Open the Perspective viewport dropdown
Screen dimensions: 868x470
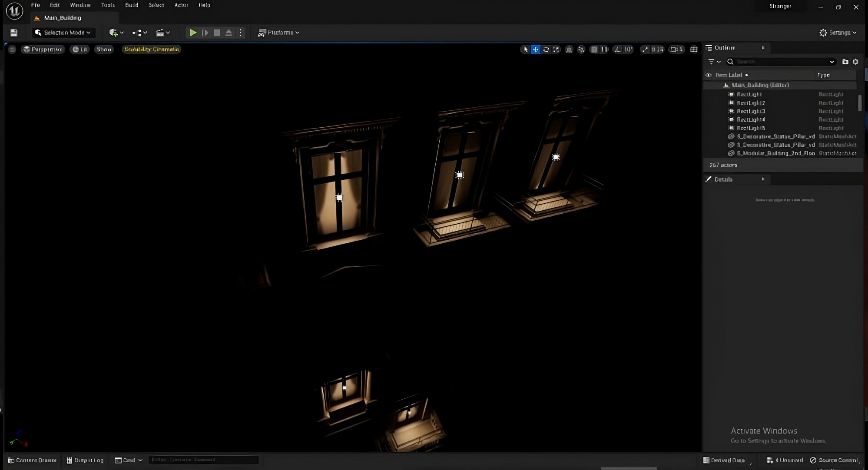coord(43,49)
